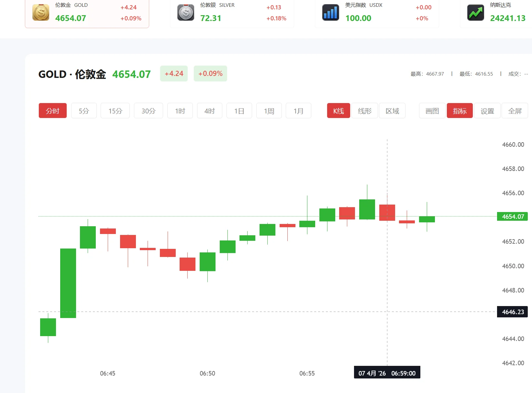Toggle candlestick view with K线
This screenshot has height=393, width=532.
[x=338, y=111]
